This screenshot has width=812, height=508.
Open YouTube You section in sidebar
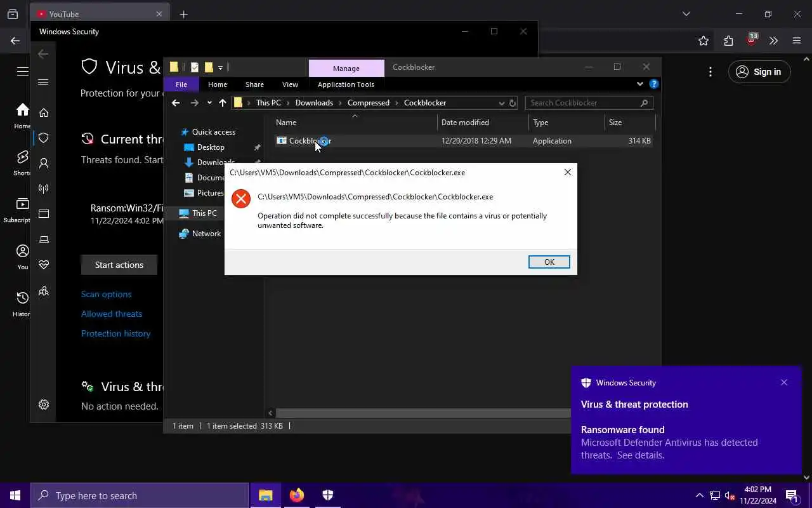coord(22,257)
